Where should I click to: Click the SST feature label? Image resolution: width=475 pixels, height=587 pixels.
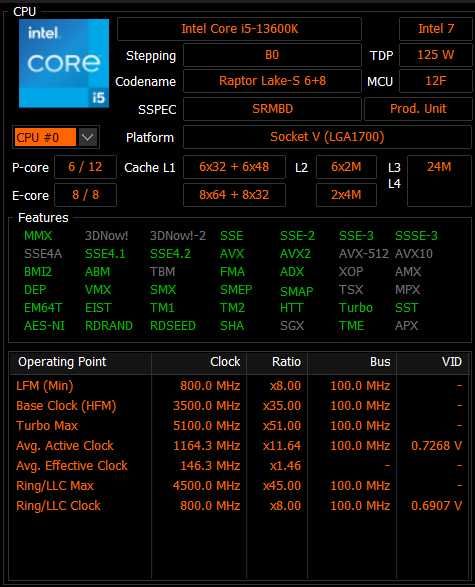[406, 308]
